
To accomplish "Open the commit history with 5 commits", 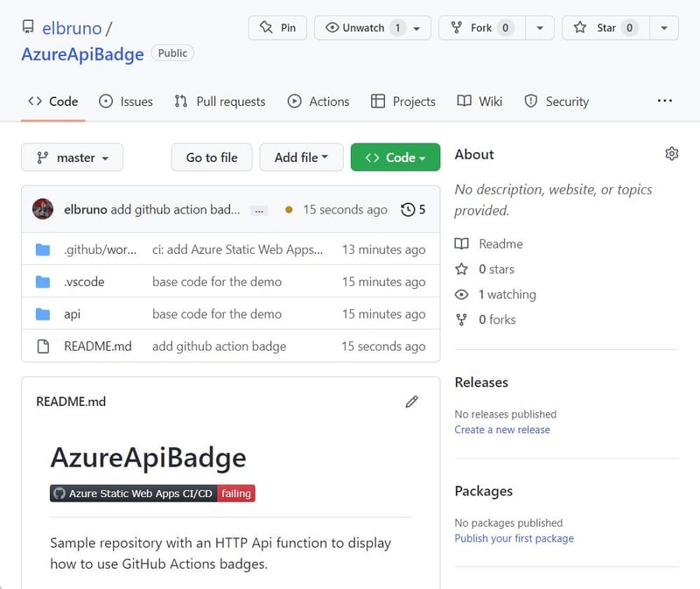I will [x=413, y=209].
